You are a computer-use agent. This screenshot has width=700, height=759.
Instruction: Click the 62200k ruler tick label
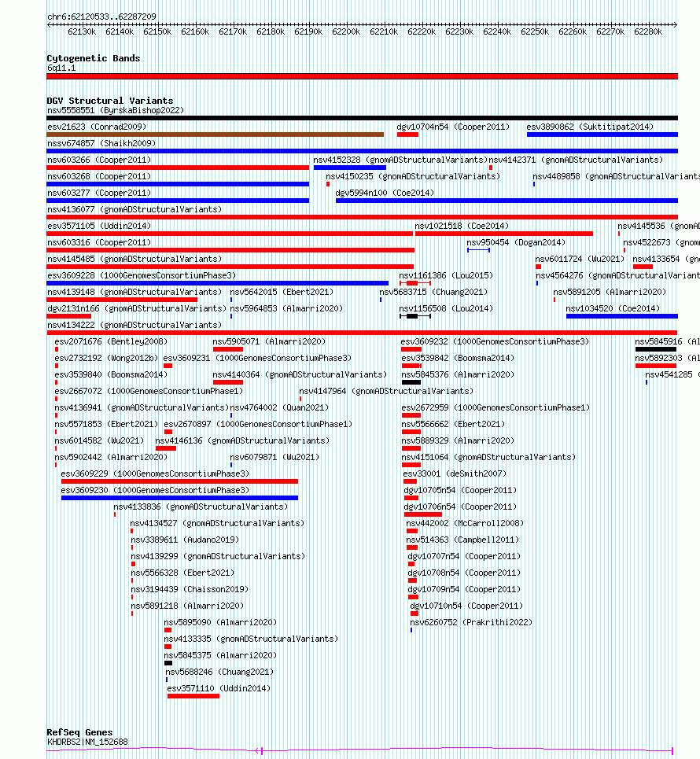pyautogui.click(x=346, y=32)
